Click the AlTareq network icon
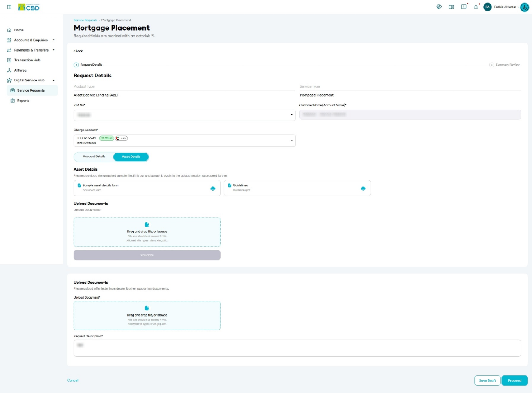This screenshot has width=532, height=393. point(9,70)
